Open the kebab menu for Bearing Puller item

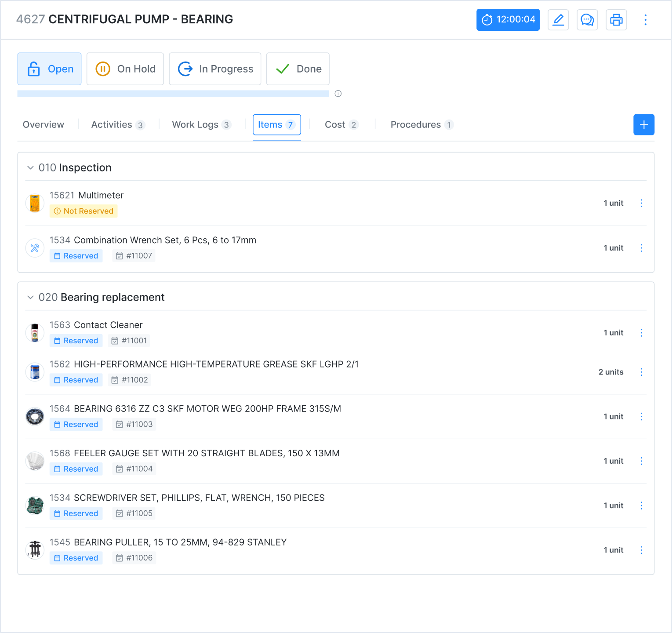click(641, 550)
